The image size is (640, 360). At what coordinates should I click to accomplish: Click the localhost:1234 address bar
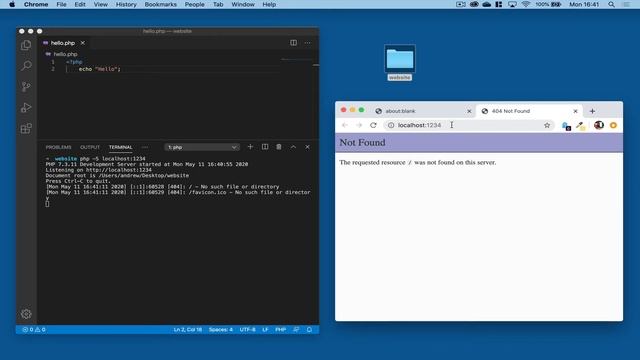click(468, 125)
